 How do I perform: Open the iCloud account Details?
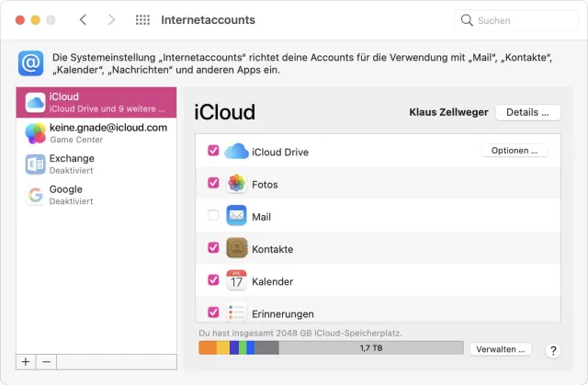527,112
